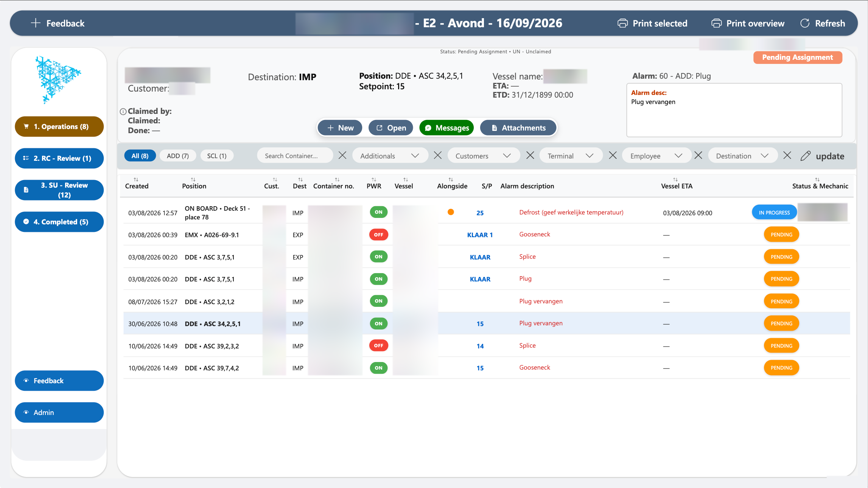Sort by Created column arrows icon
868x488 pixels.
tap(136, 179)
